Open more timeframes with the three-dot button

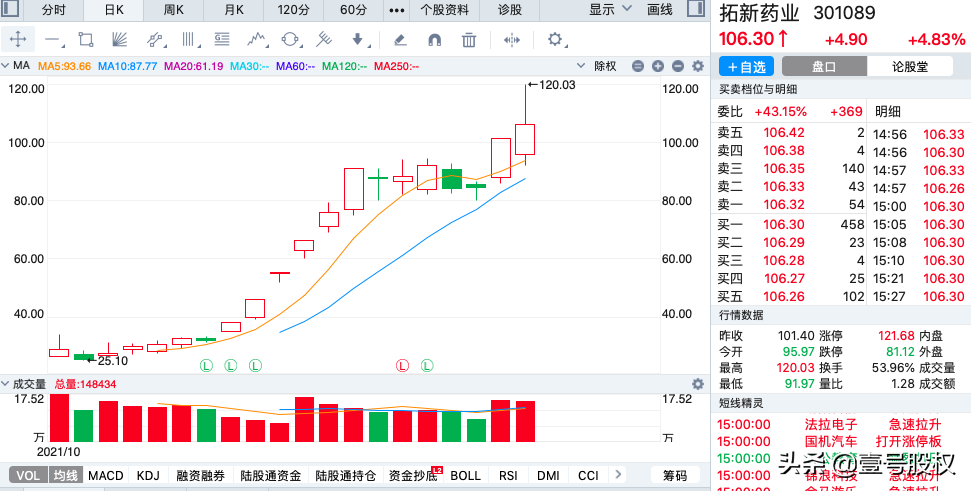tap(396, 10)
